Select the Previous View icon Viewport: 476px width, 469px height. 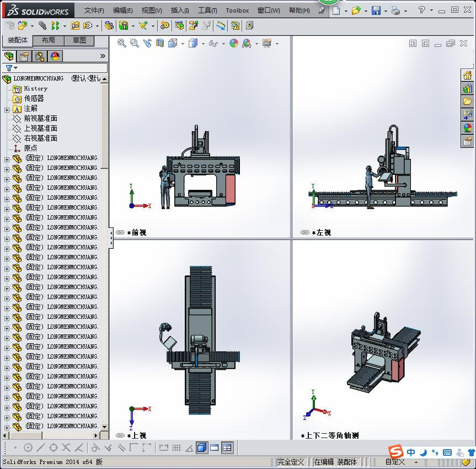(147, 43)
